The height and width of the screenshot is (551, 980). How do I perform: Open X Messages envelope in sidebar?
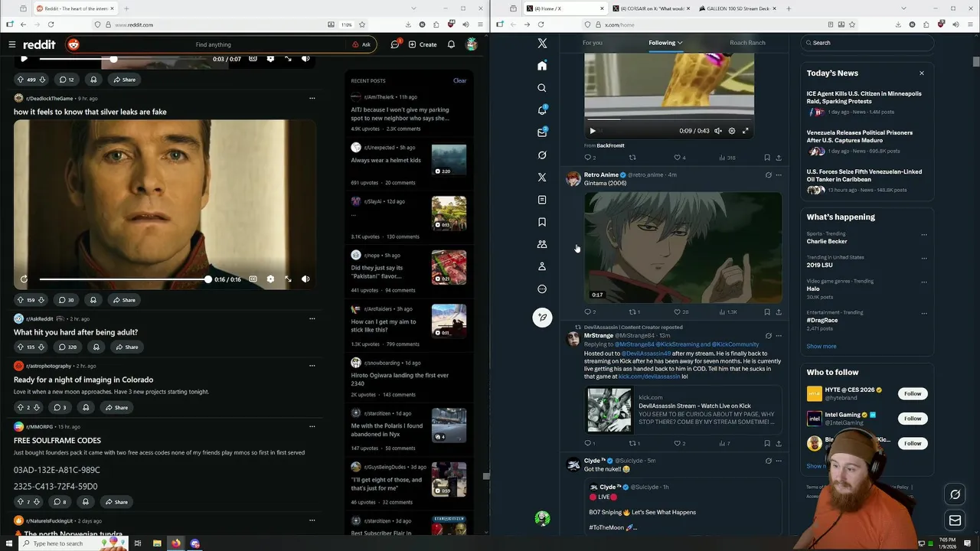point(542,132)
